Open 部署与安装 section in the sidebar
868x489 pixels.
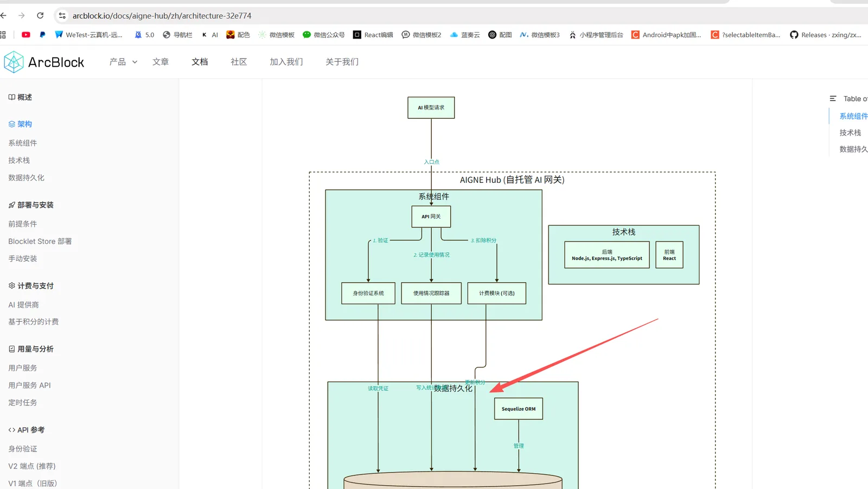pyautogui.click(x=31, y=205)
